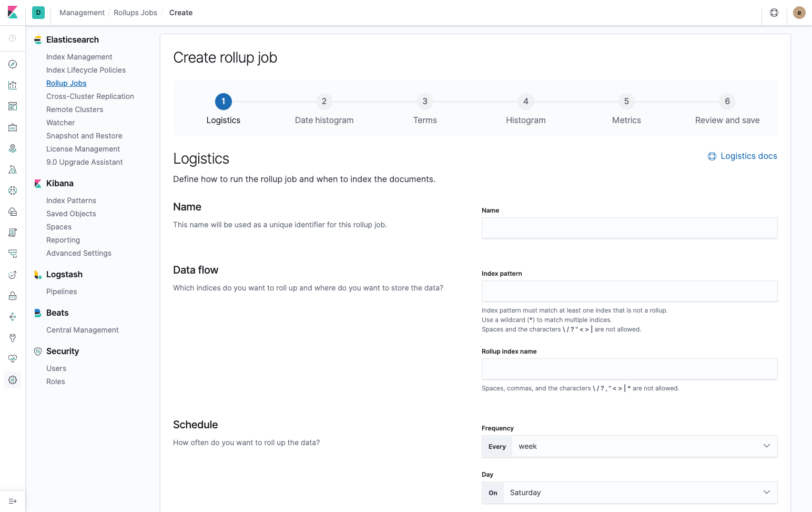Go to the Dashboard app icon

(13, 106)
